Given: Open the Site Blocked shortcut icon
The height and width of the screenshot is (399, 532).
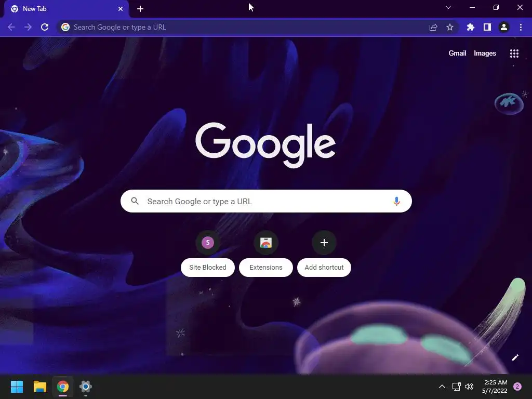Looking at the screenshot, I should coord(208,243).
